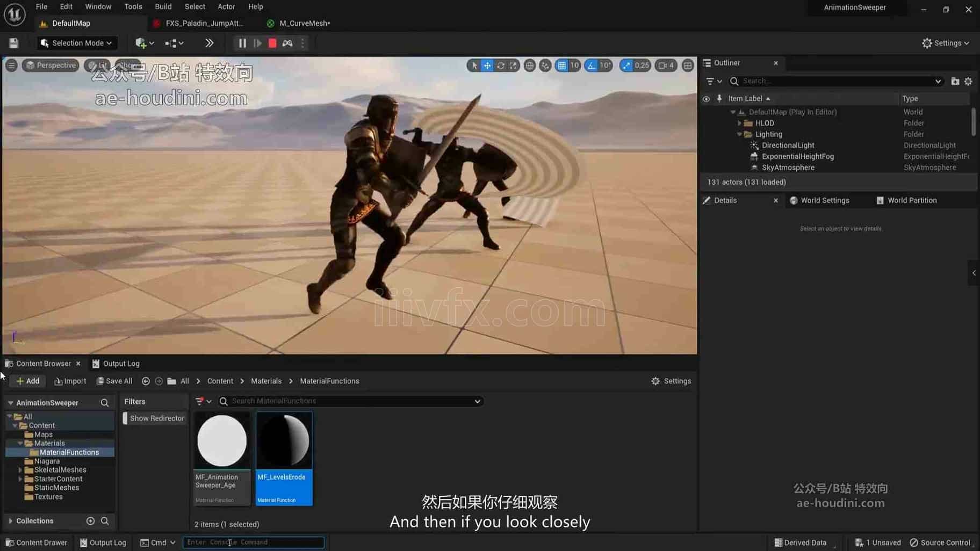The height and width of the screenshot is (551, 980).
Task: Open the Tools menu
Action: (x=133, y=6)
